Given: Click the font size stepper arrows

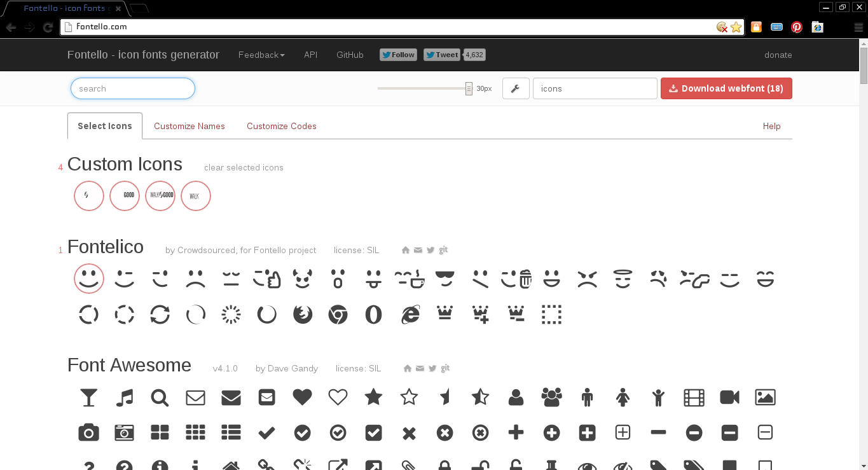Looking at the screenshot, I should 469,88.
